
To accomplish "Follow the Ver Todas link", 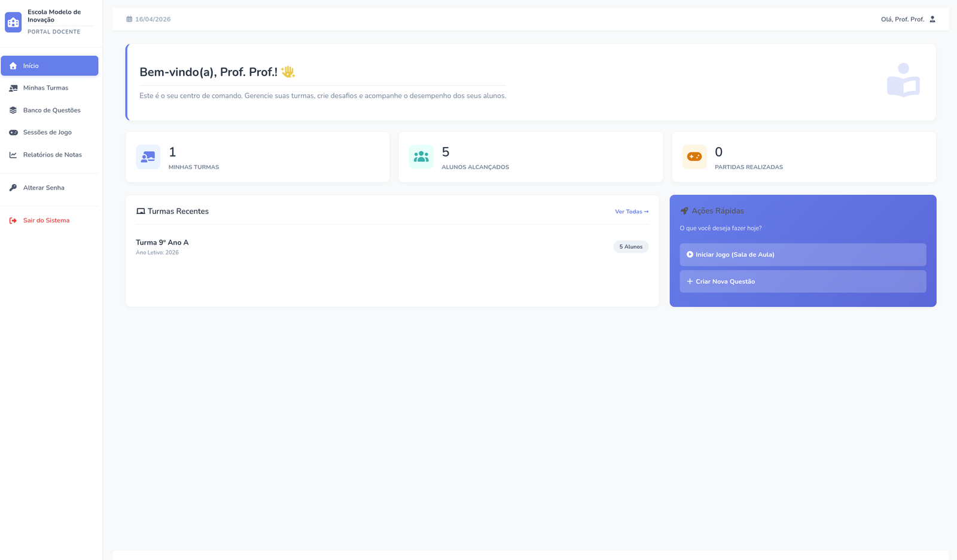I will point(631,212).
